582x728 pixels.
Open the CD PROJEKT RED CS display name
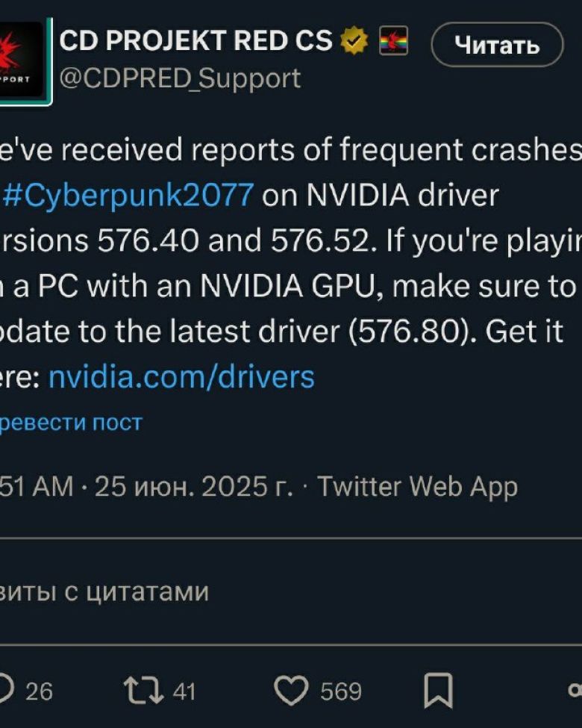click(x=195, y=41)
